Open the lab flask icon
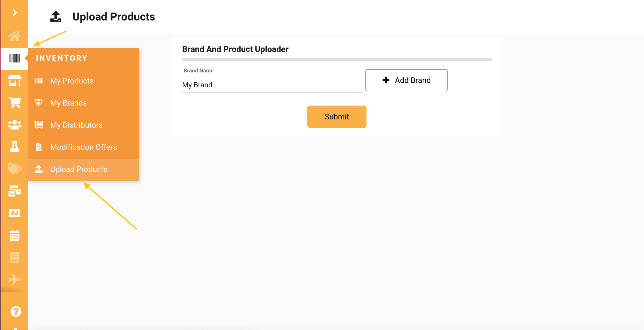The height and width of the screenshot is (330, 644). [x=15, y=147]
